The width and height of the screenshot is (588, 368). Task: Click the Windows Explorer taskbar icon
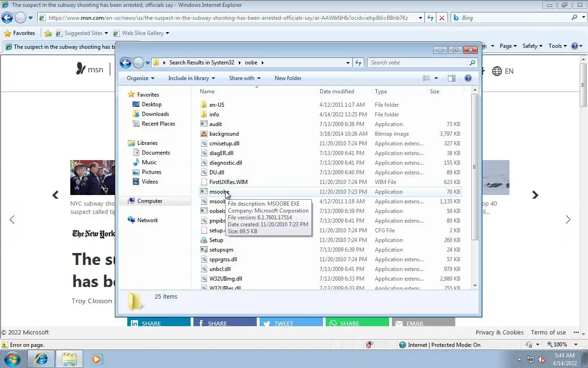tap(69, 359)
